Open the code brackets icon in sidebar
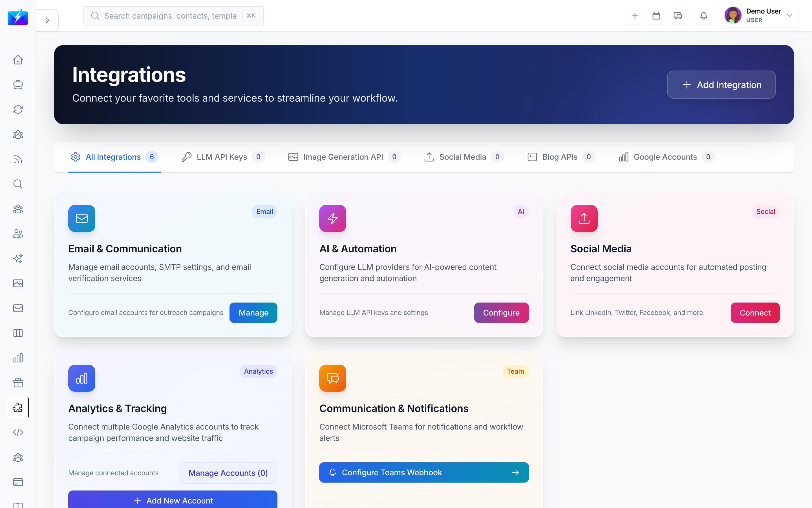This screenshot has width=812, height=508. (x=18, y=432)
